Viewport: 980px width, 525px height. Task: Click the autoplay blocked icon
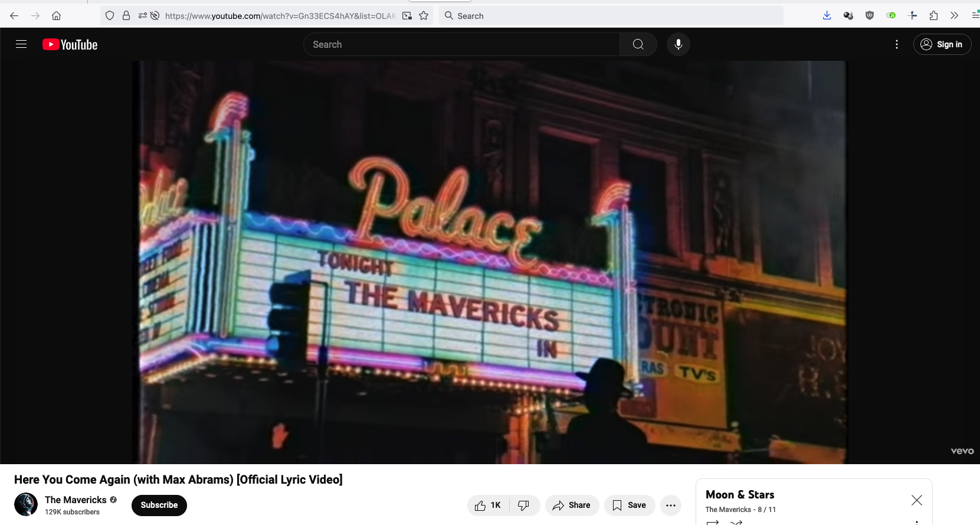[x=155, y=16]
